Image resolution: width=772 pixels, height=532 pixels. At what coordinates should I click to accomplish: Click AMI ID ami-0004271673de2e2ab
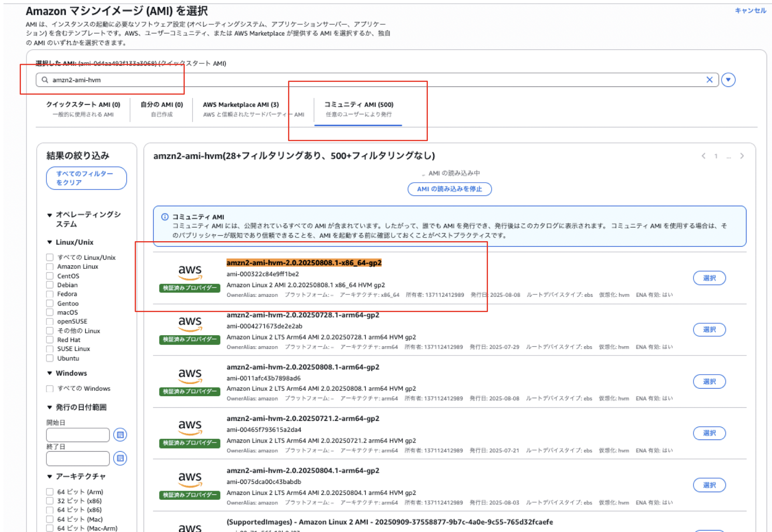(x=264, y=326)
